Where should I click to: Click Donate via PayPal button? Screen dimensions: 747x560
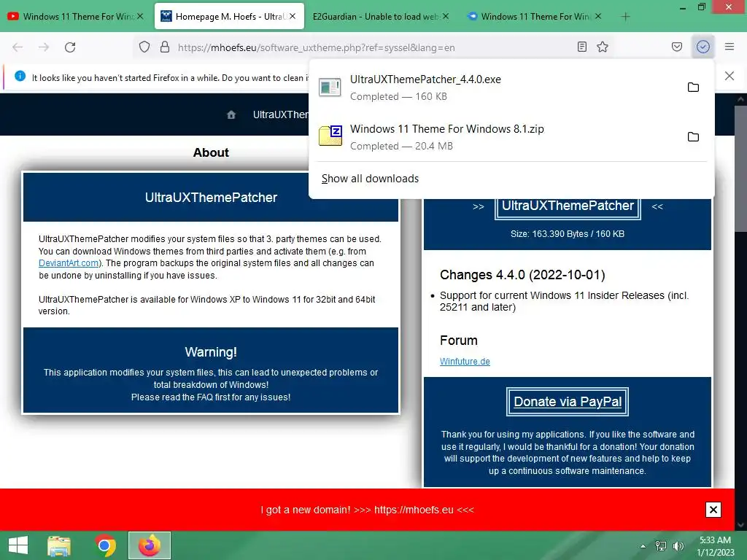click(568, 402)
